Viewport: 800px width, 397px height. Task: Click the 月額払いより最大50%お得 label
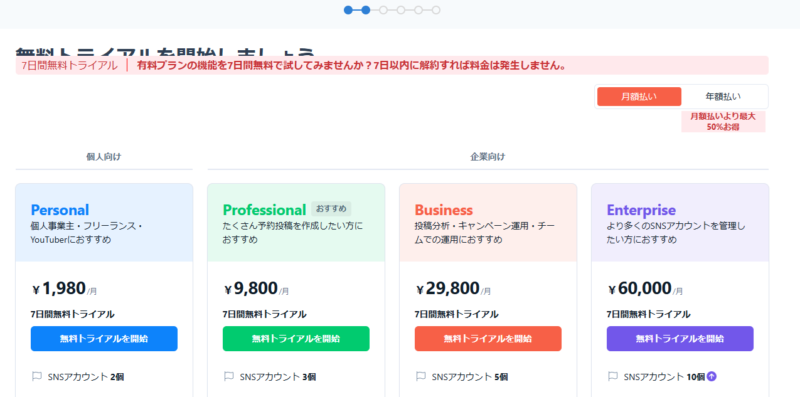pyautogui.click(x=723, y=121)
